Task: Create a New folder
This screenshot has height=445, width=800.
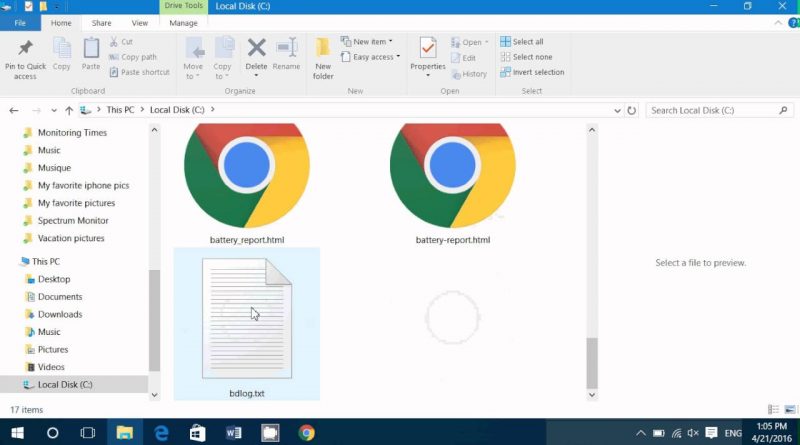Action: pyautogui.click(x=322, y=58)
